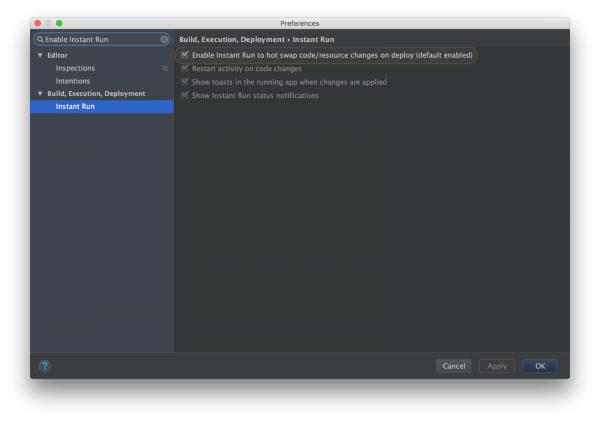Click the icon beside Inspections
Image resolution: width=600 pixels, height=422 pixels.
click(165, 68)
